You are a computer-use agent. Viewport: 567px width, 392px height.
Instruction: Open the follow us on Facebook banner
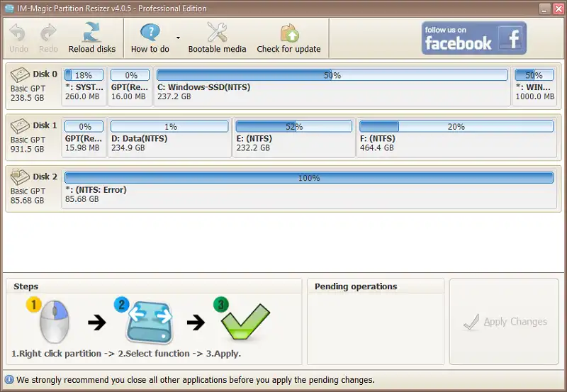[474, 38]
